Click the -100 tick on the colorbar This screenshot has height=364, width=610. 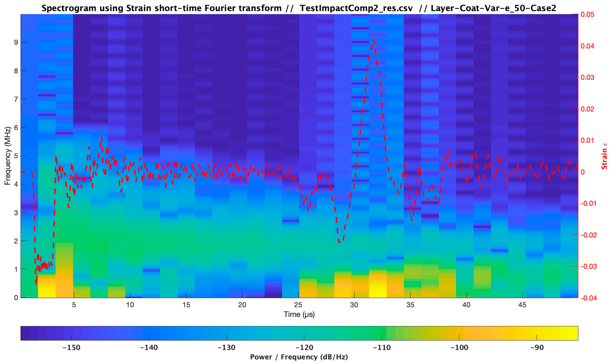point(459,347)
